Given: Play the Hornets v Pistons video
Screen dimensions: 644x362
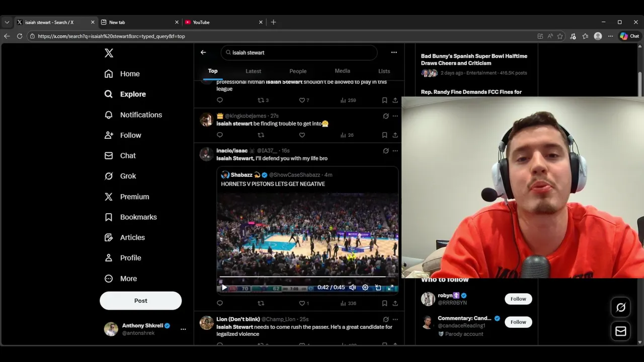Looking at the screenshot, I should coord(224,288).
